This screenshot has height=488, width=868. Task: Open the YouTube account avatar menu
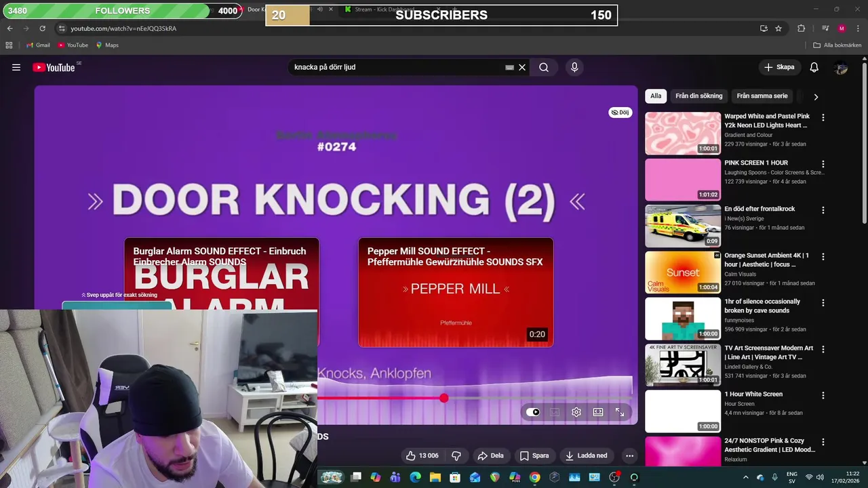(841, 67)
